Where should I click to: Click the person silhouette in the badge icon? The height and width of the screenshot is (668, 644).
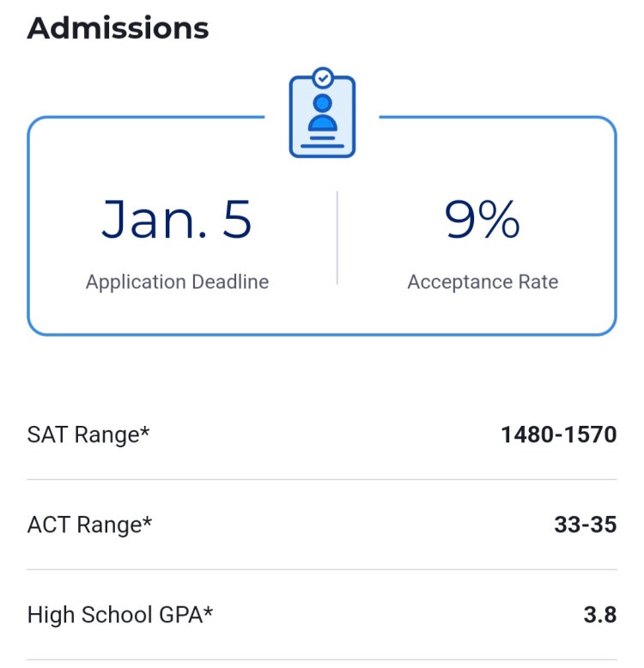pos(322,112)
